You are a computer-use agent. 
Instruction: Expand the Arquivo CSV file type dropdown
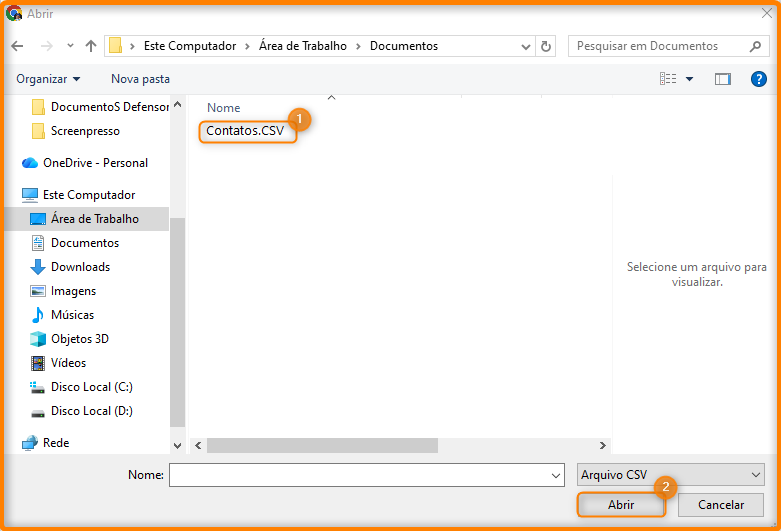tap(671, 475)
